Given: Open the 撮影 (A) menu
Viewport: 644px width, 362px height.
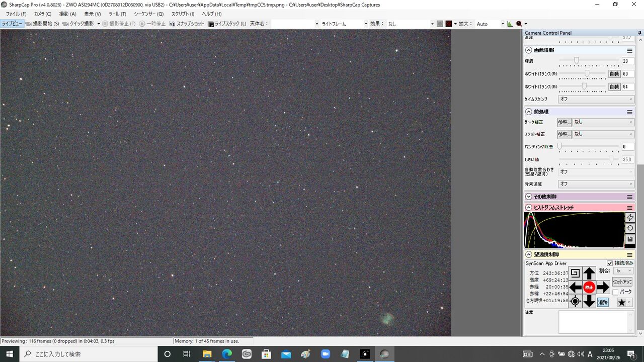Looking at the screenshot, I should [x=67, y=14].
